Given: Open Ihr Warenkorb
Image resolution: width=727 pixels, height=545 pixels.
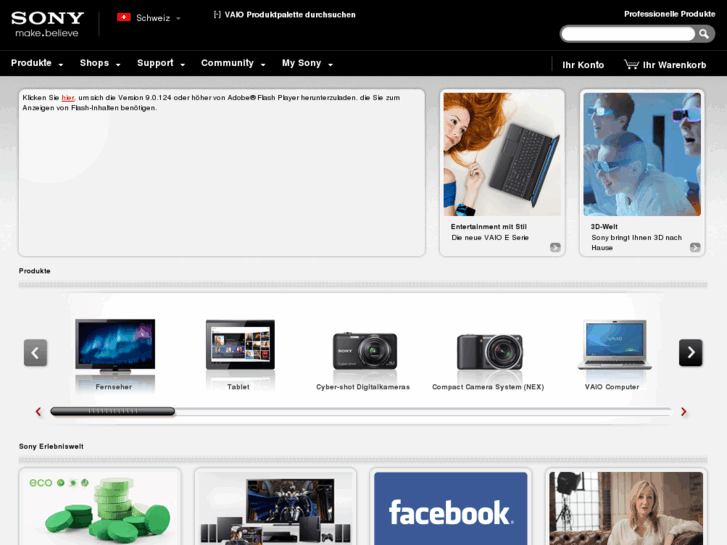Looking at the screenshot, I should click(674, 65).
